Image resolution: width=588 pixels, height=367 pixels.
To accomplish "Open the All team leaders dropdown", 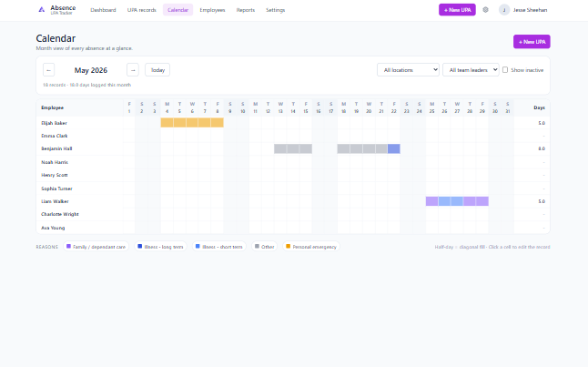I will [x=471, y=70].
